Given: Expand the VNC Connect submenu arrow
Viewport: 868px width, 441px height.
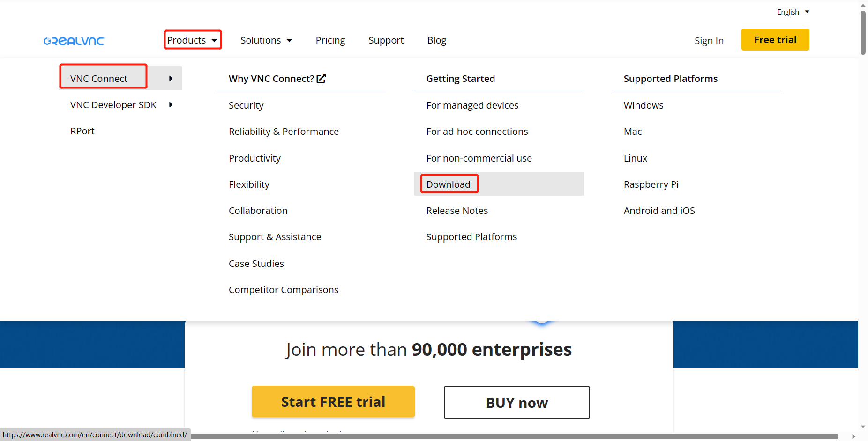Looking at the screenshot, I should (171, 79).
